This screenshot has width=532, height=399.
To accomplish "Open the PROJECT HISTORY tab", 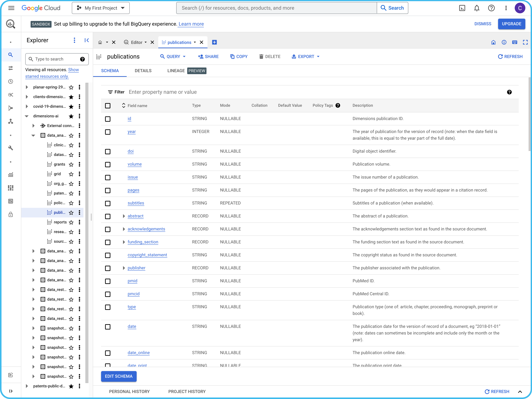I will 187,391.
